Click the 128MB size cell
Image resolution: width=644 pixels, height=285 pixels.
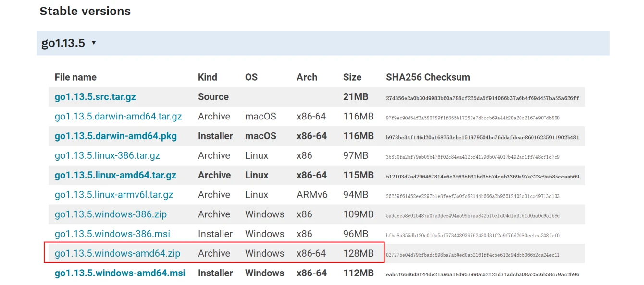[358, 253]
